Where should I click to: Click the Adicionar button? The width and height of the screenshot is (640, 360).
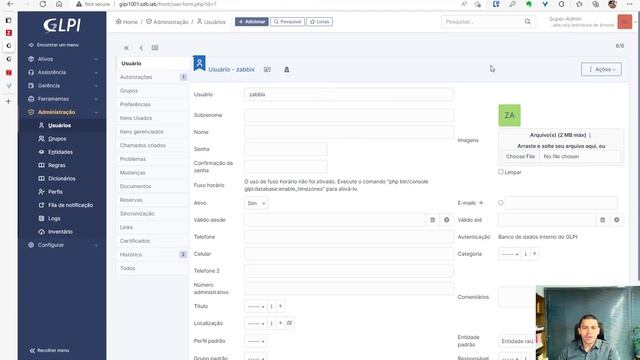pyautogui.click(x=251, y=22)
